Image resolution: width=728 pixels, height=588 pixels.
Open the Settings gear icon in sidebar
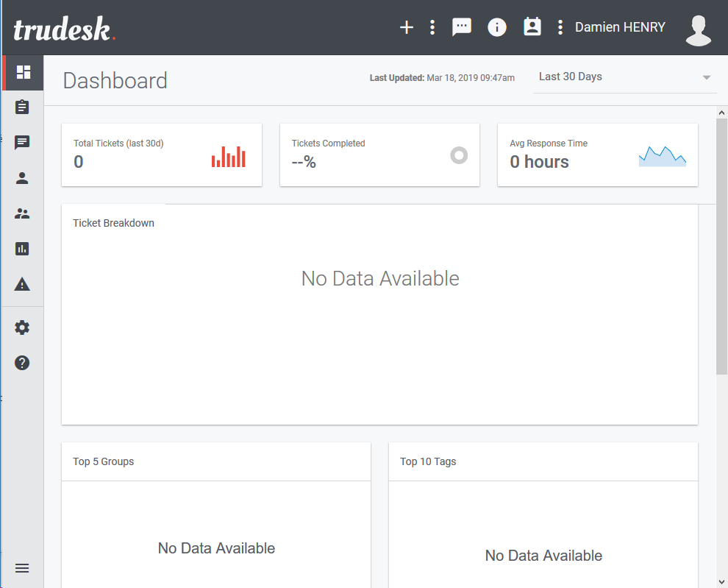[x=22, y=327]
